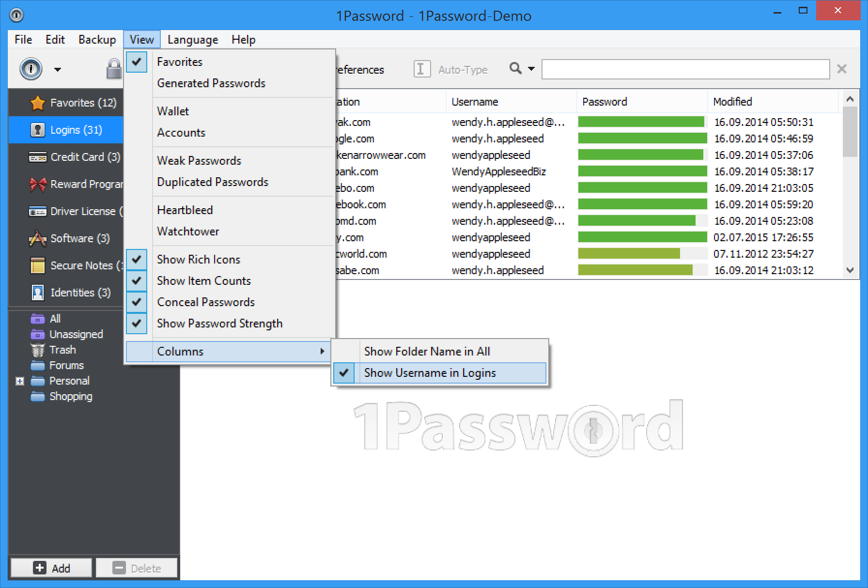The width and height of the screenshot is (868, 588).
Task: Expand the Personal folder tree node
Action: click(x=19, y=381)
